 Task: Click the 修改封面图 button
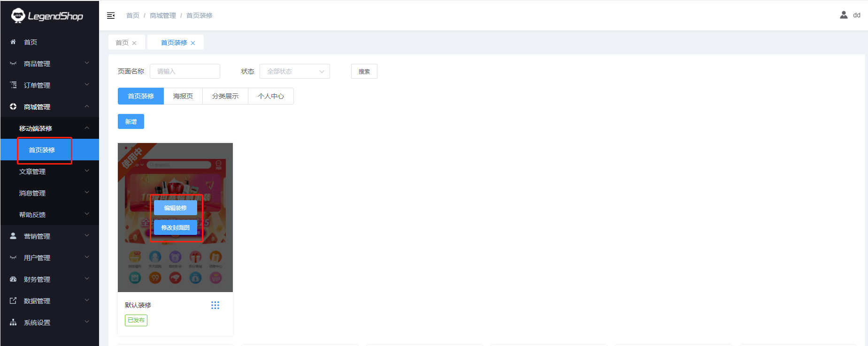point(176,227)
